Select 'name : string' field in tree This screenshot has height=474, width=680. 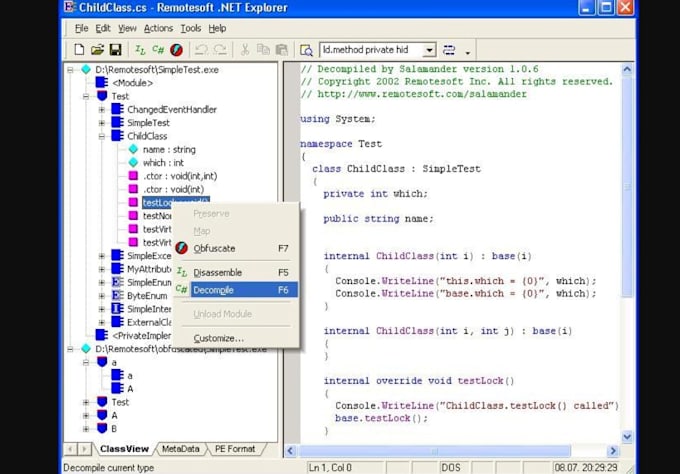click(x=169, y=150)
